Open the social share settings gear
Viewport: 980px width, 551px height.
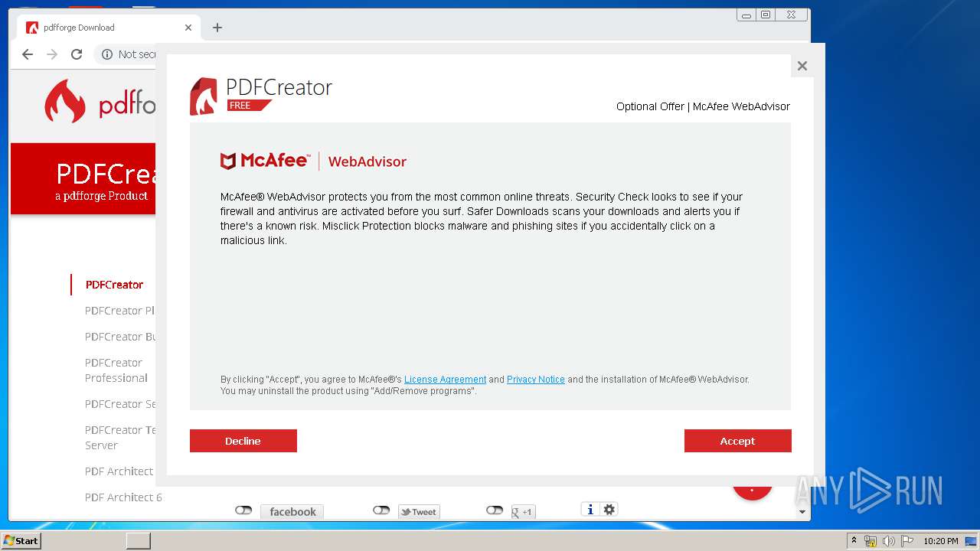click(x=609, y=510)
